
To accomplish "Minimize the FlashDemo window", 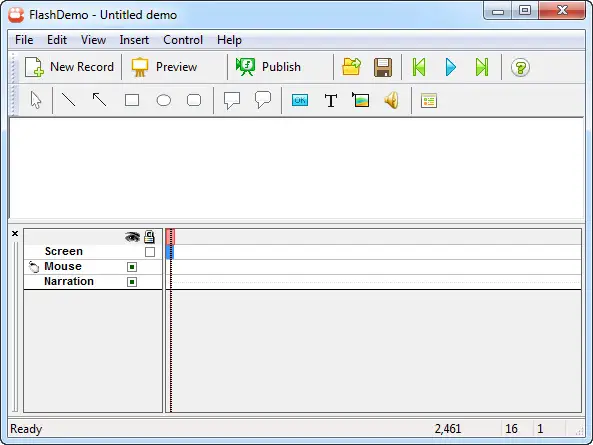I will coord(498,11).
